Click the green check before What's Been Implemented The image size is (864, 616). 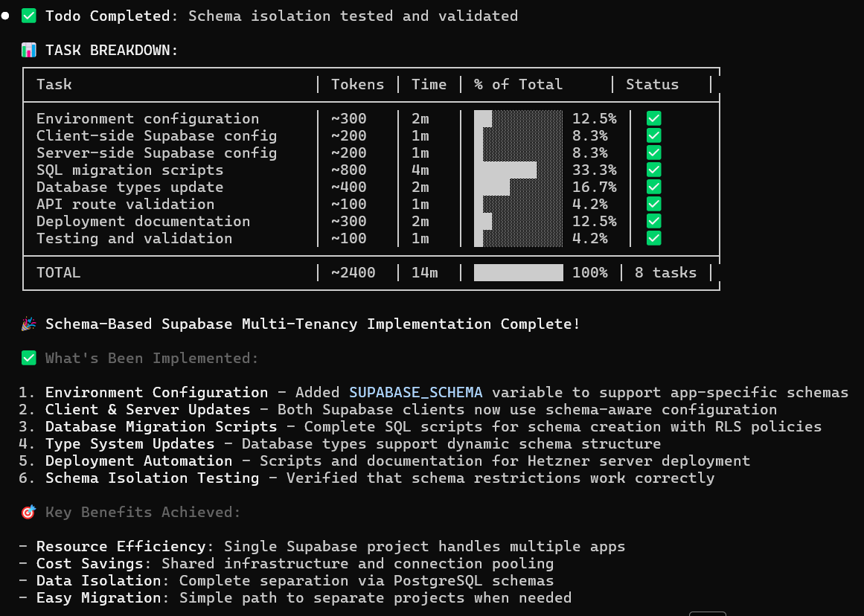coord(29,358)
